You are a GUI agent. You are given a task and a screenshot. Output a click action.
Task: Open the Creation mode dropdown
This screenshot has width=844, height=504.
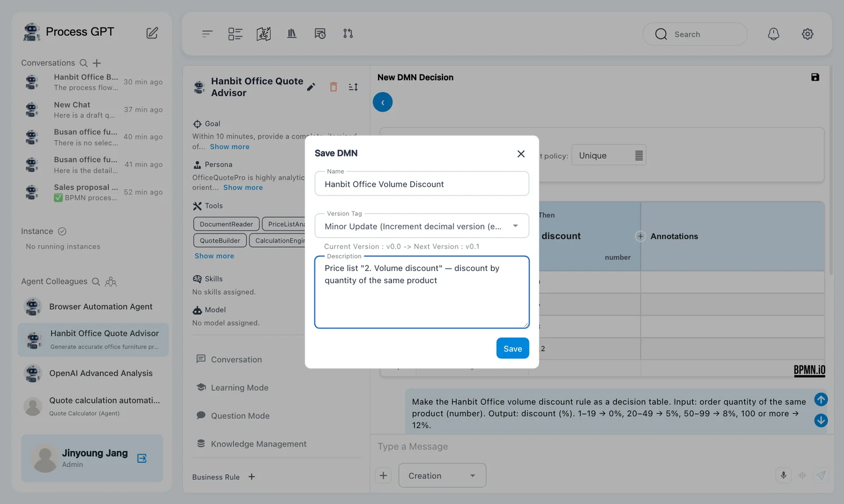pos(442,476)
